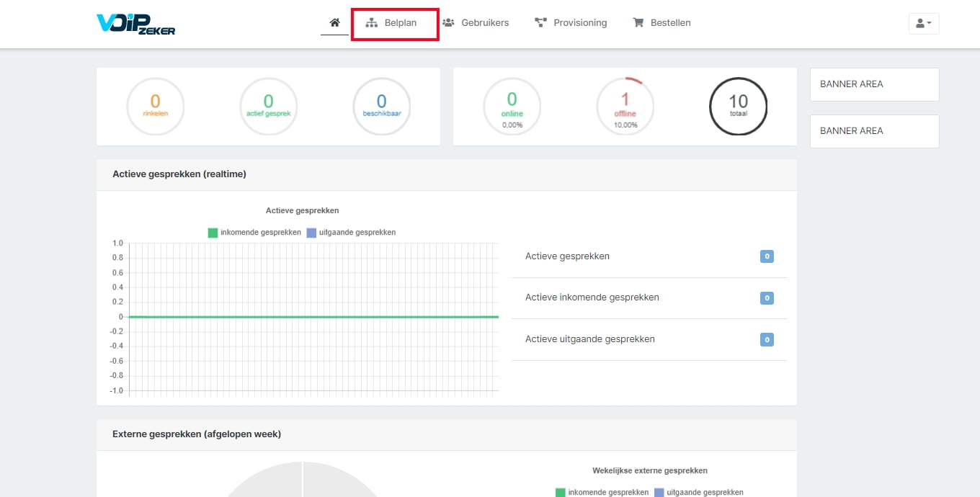Click the offline percentage gauge

pos(625,106)
